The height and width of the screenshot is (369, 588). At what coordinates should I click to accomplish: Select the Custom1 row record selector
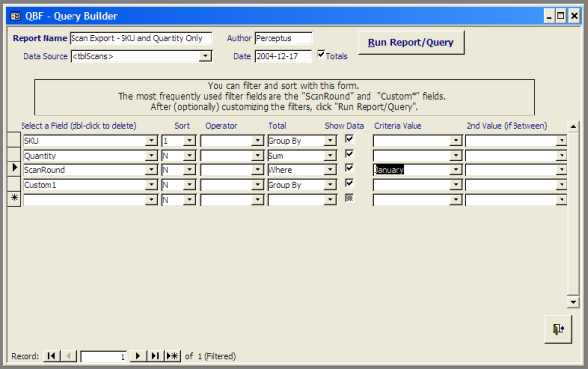coord(14,184)
